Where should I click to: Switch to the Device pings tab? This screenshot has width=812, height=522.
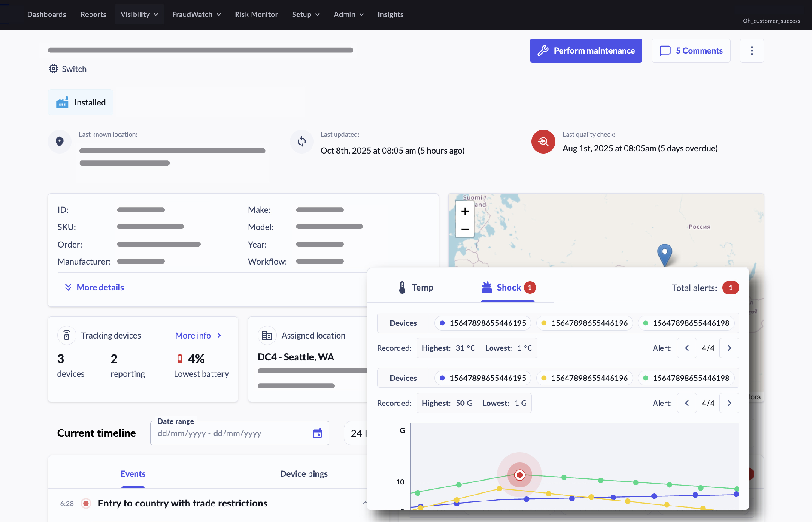pos(303,474)
